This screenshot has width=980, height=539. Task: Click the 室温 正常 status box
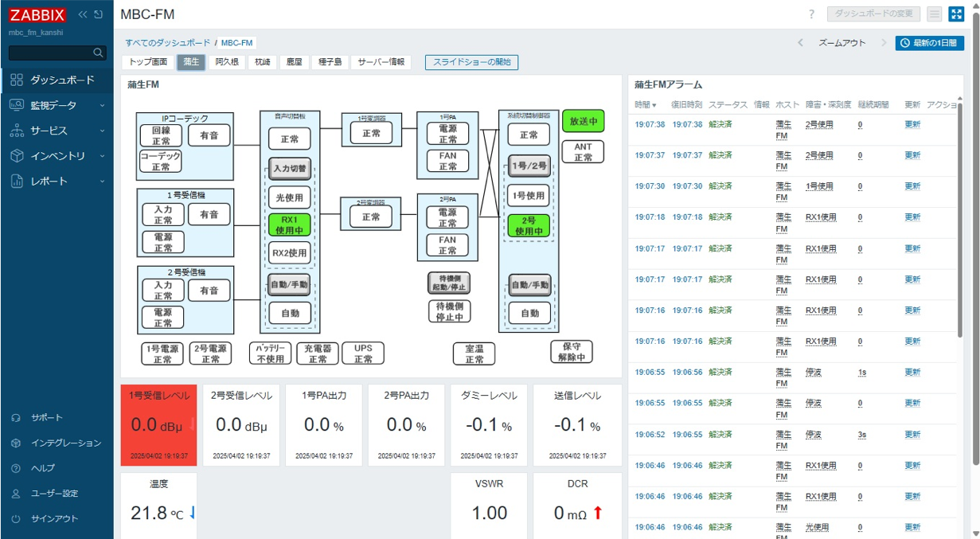(474, 354)
